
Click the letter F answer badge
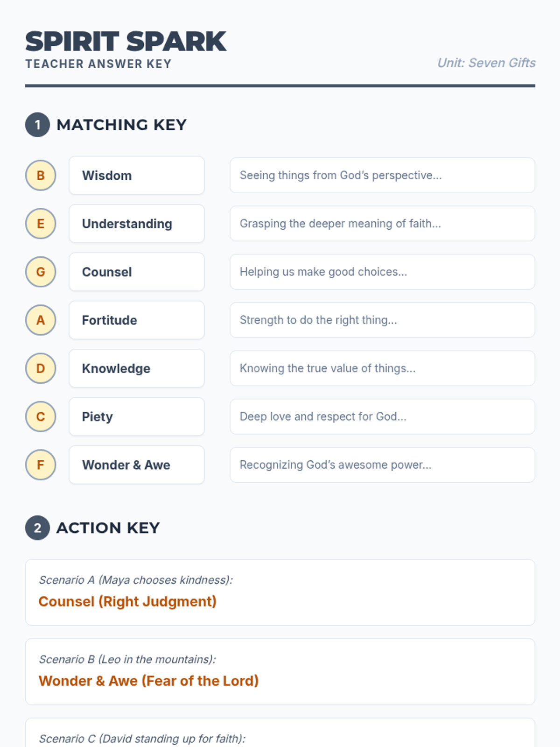click(x=41, y=465)
